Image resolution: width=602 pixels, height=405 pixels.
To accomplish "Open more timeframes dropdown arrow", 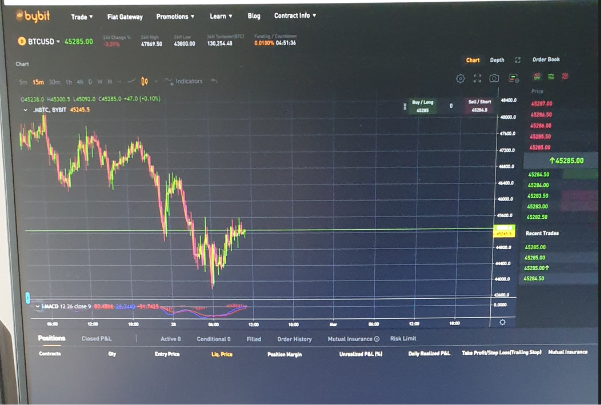I will pyautogui.click(x=119, y=81).
